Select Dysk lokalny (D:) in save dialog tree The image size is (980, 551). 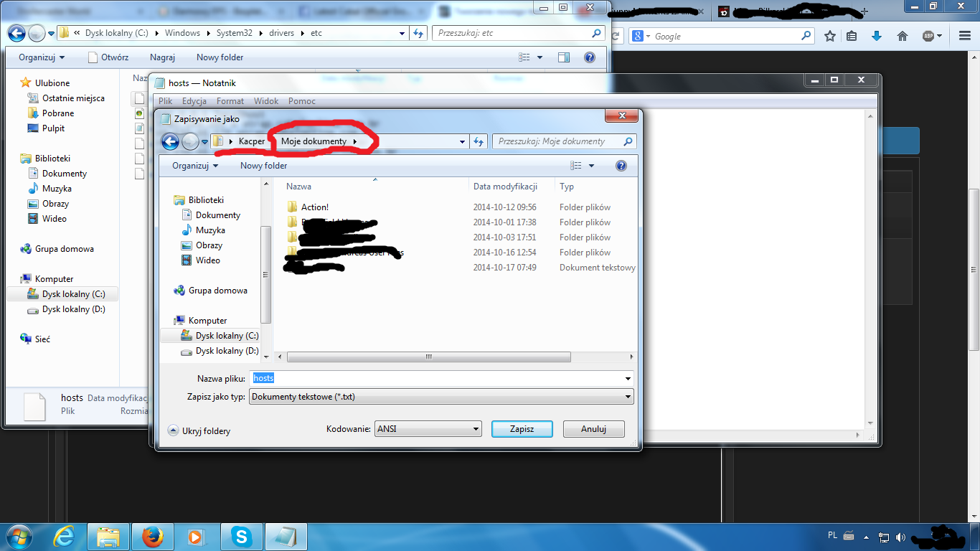(x=220, y=351)
